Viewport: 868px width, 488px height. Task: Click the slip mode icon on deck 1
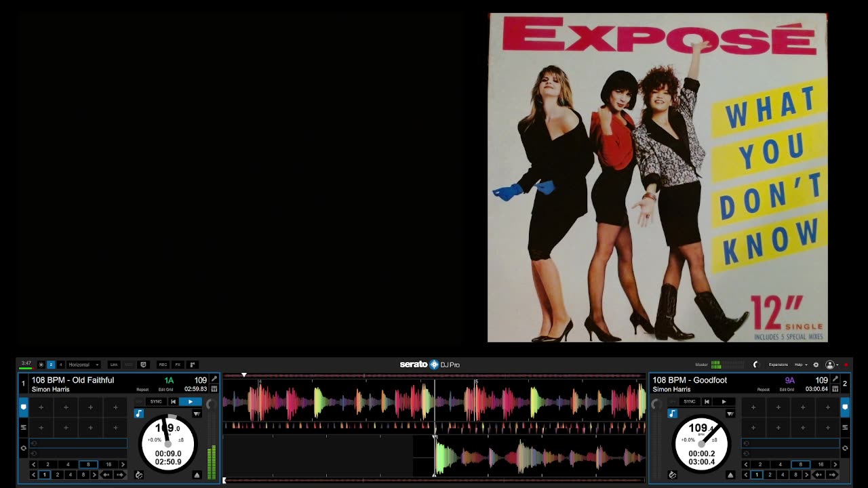tap(139, 475)
